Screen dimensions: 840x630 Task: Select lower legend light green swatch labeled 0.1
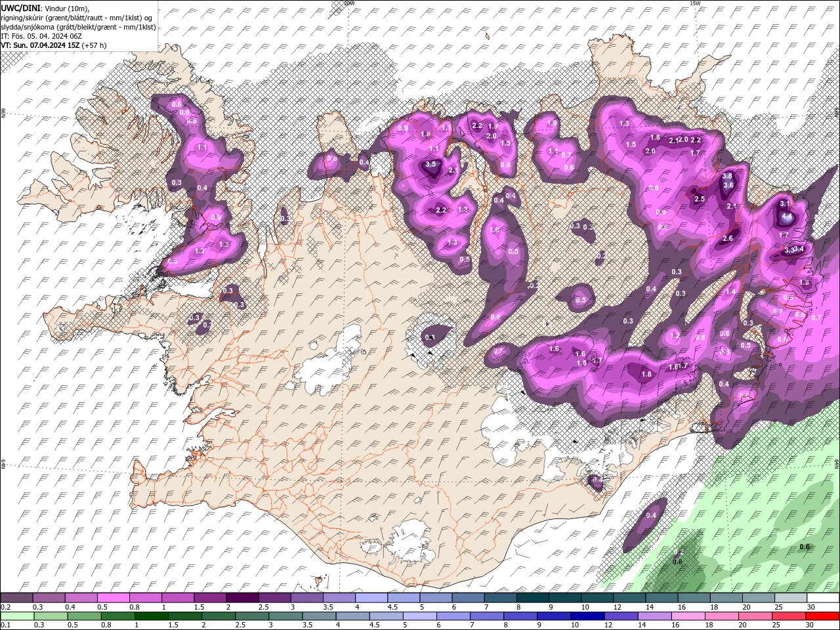pos(17,616)
